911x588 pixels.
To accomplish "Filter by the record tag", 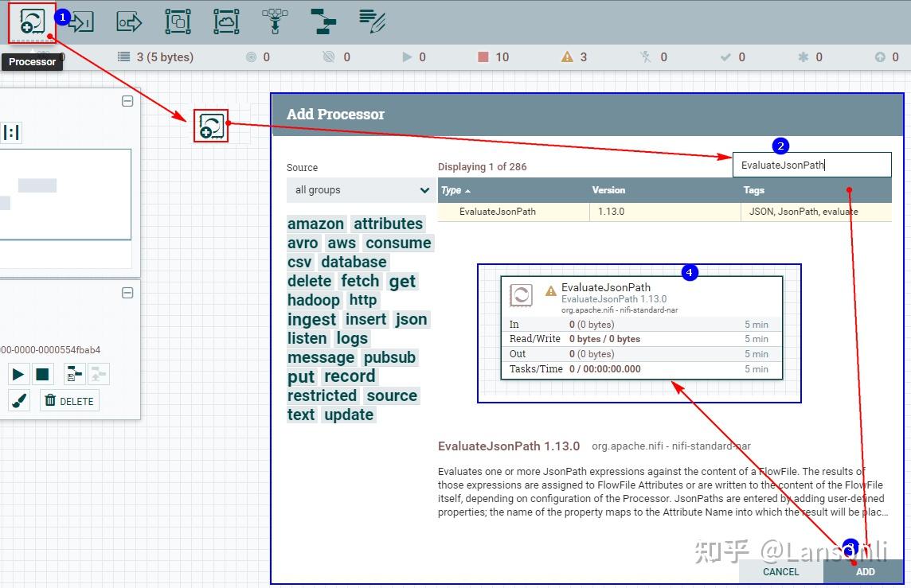I will [349, 377].
